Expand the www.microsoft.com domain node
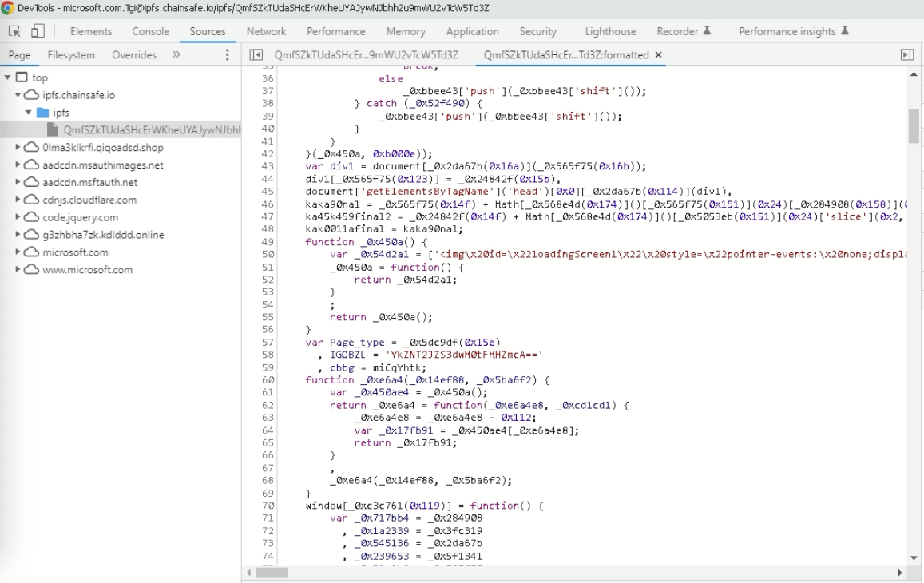 pos(18,269)
